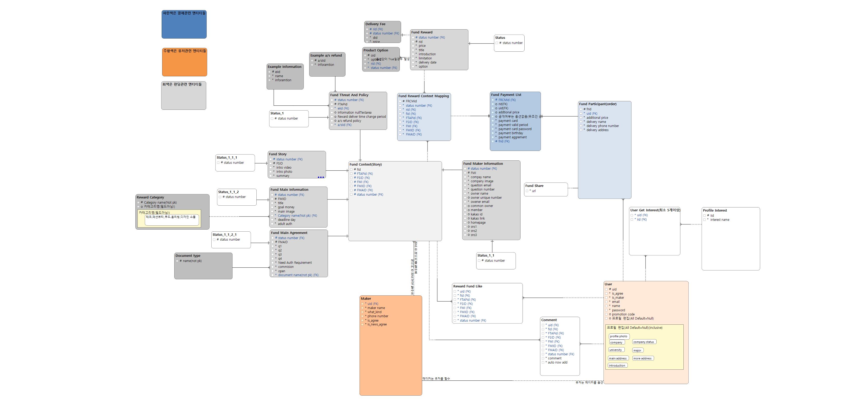Click the blue payment-entities legend box

click(184, 24)
